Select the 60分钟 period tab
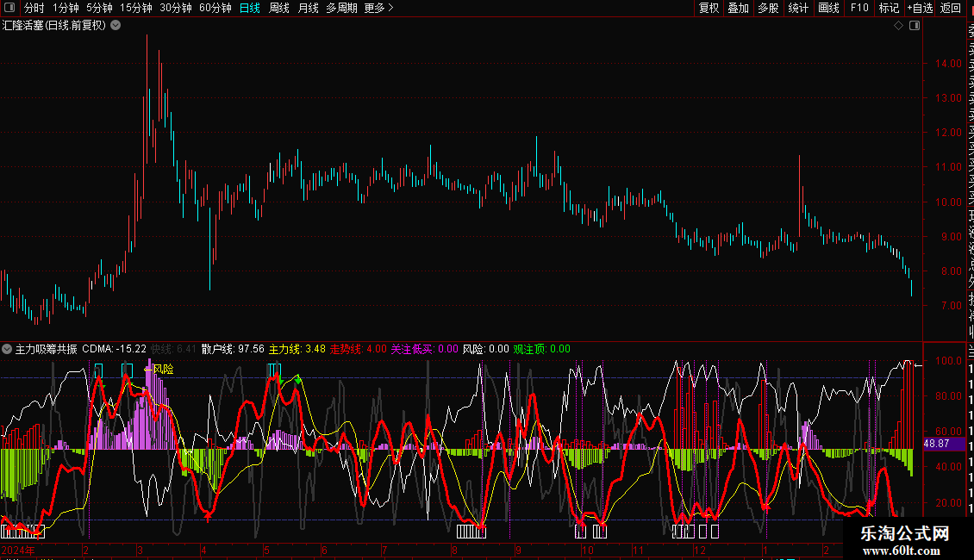 [215, 8]
